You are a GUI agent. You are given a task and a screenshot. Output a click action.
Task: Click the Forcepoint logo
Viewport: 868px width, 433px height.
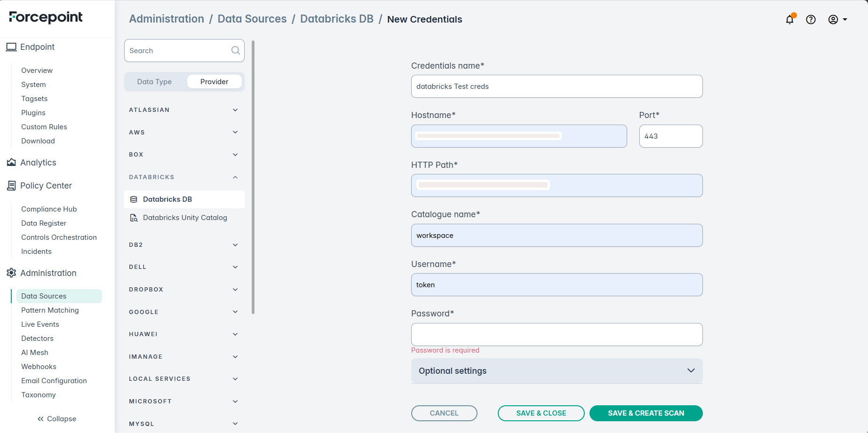pos(46,17)
